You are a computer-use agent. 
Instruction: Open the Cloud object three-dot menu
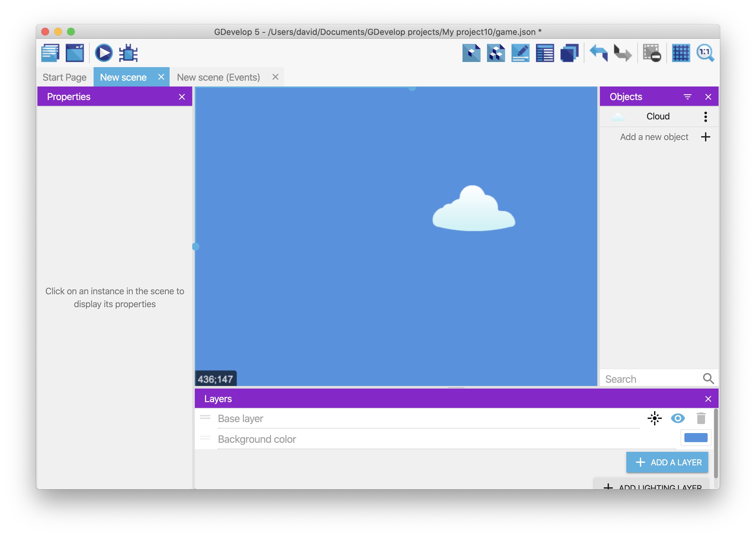click(x=705, y=117)
